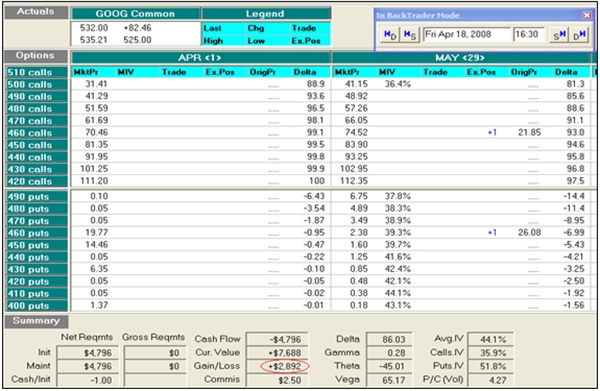Select the 450 puts row label
The height and width of the screenshot is (391, 600).
pos(36,245)
